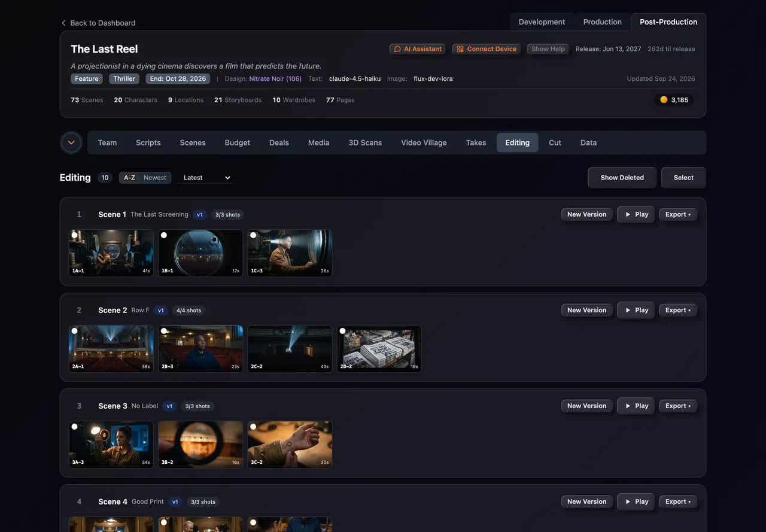
Task: Open the Scenes tab
Action: pyautogui.click(x=193, y=142)
